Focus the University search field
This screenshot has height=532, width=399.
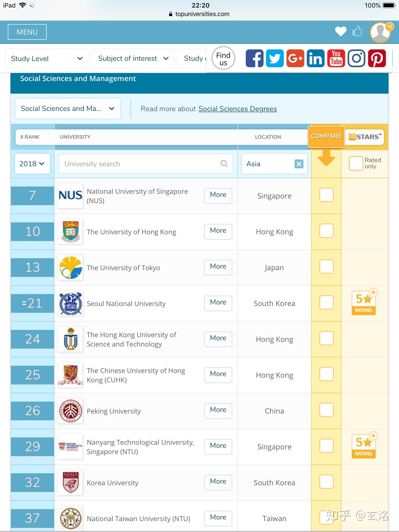(146, 164)
